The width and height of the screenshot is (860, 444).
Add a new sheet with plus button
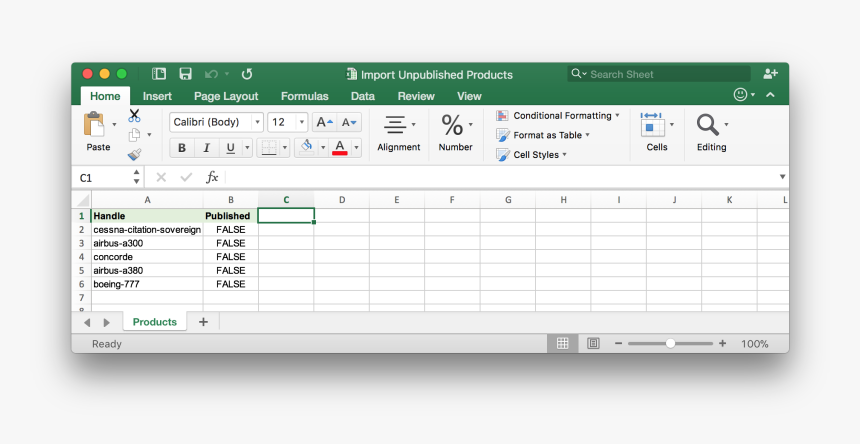[x=203, y=322]
